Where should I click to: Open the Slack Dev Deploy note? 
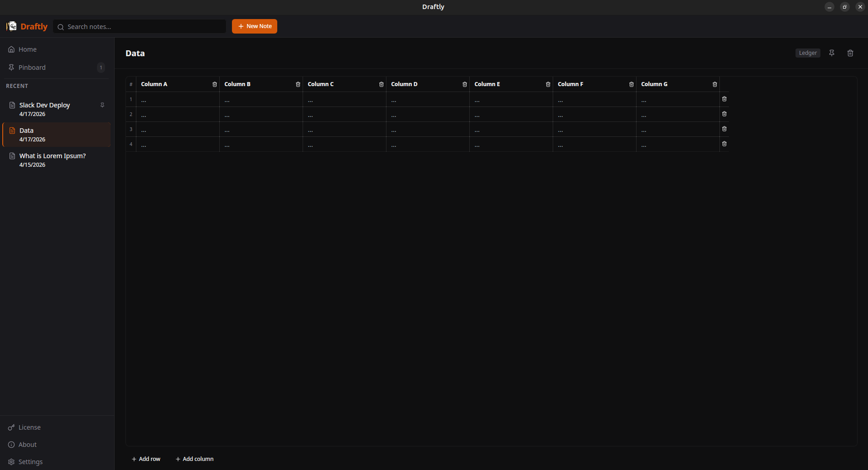pos(57,109)
